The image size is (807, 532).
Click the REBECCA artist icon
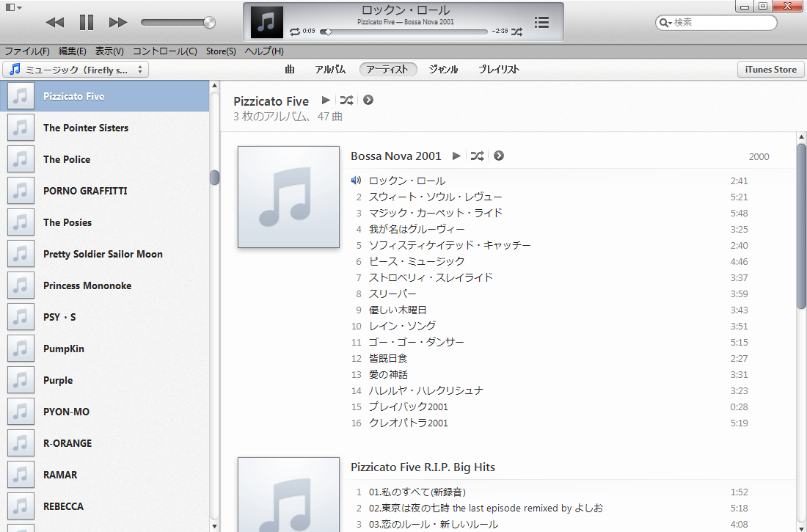pos(21,506)
